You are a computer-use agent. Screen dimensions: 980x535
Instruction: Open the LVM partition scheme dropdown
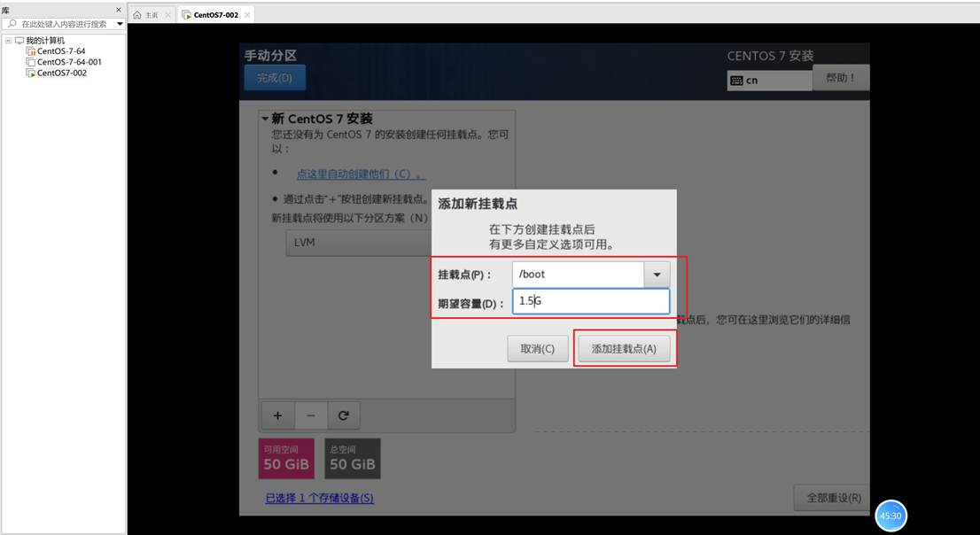[x=359, y=243]
